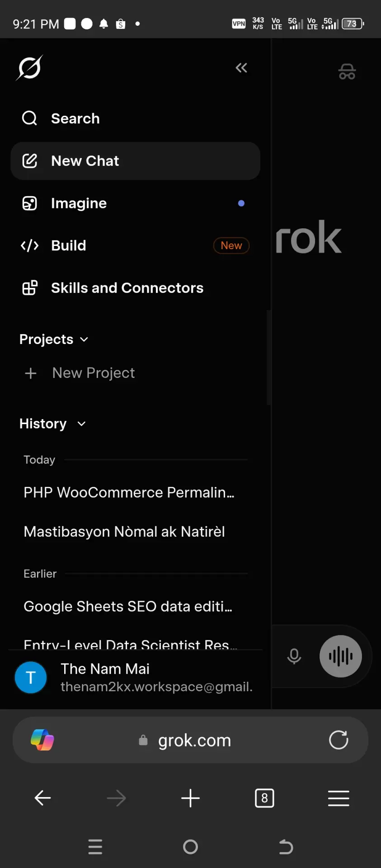Click the Build code brackets icon
The height and width of the screenshot is (868, 381).
[30, 245]
